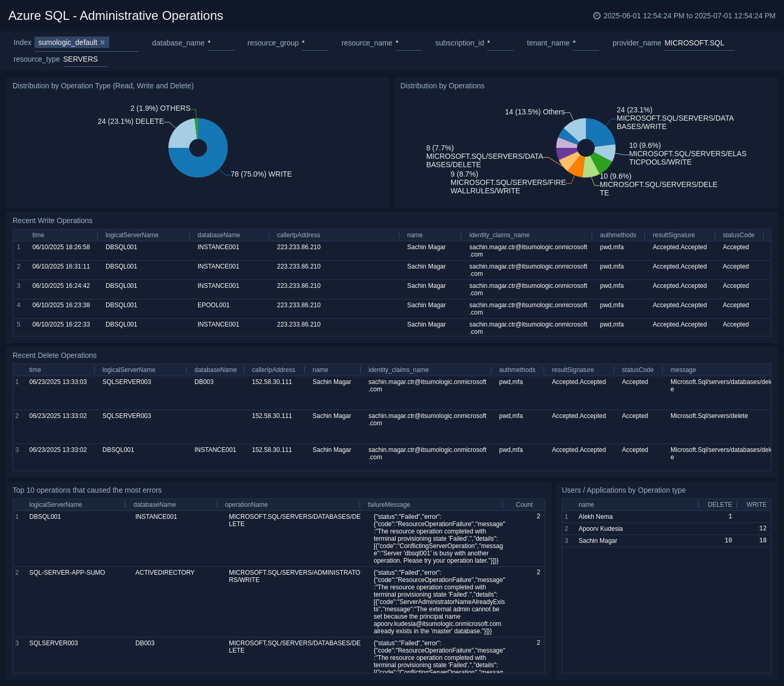Edit the tenant_name filter field
784x686 pixels.
(585, 43)
